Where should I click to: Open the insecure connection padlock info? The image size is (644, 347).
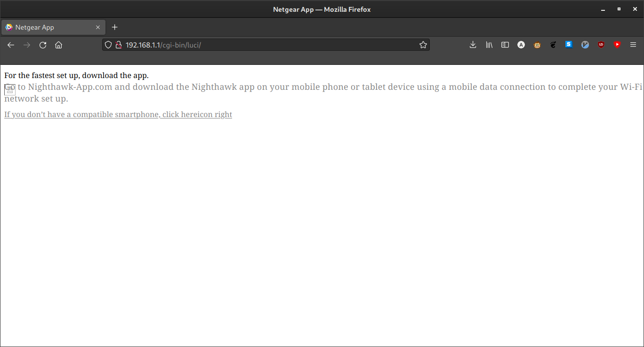[119, 45]
